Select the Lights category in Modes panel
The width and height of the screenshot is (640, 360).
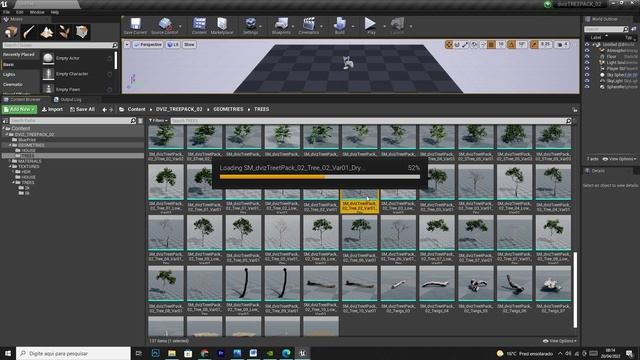tap(9, 74)
